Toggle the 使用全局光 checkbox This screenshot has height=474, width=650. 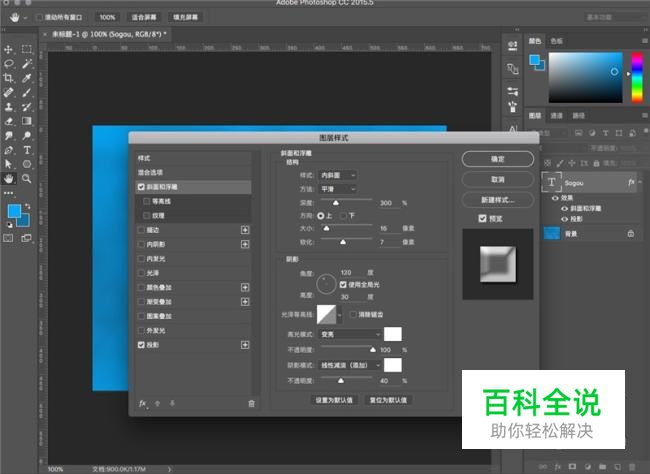coord(343,284)
